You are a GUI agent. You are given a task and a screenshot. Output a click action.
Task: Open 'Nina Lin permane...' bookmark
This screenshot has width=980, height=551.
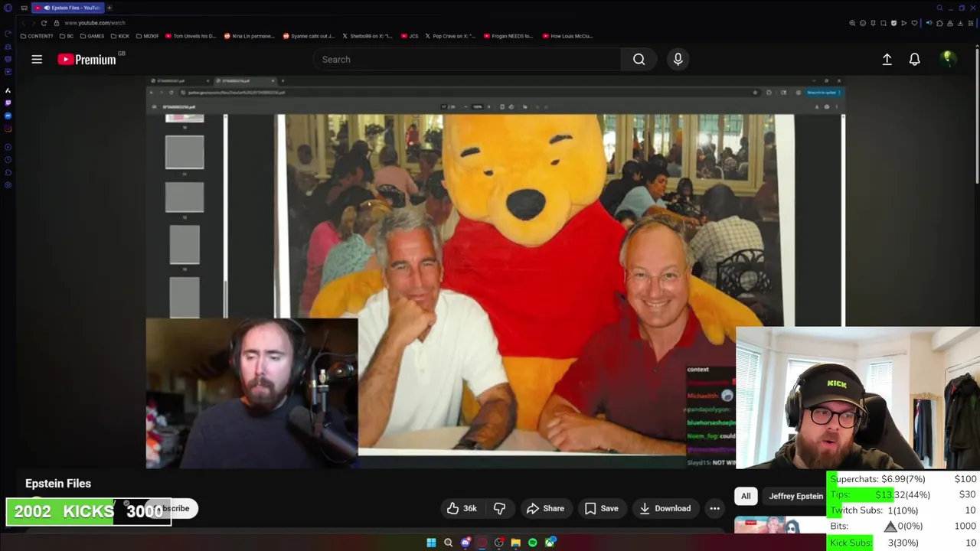(x=250, y=36)
